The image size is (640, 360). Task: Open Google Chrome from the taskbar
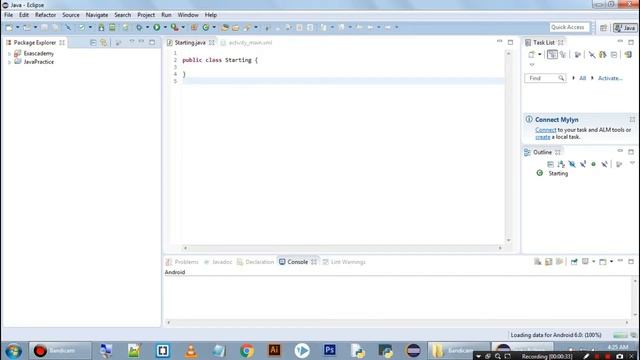tap(247, 351)
